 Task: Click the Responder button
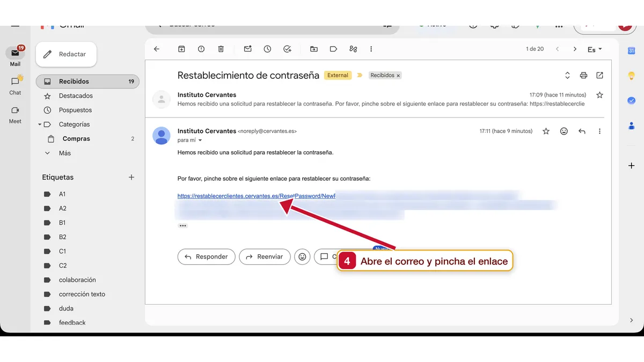[206, 257]
